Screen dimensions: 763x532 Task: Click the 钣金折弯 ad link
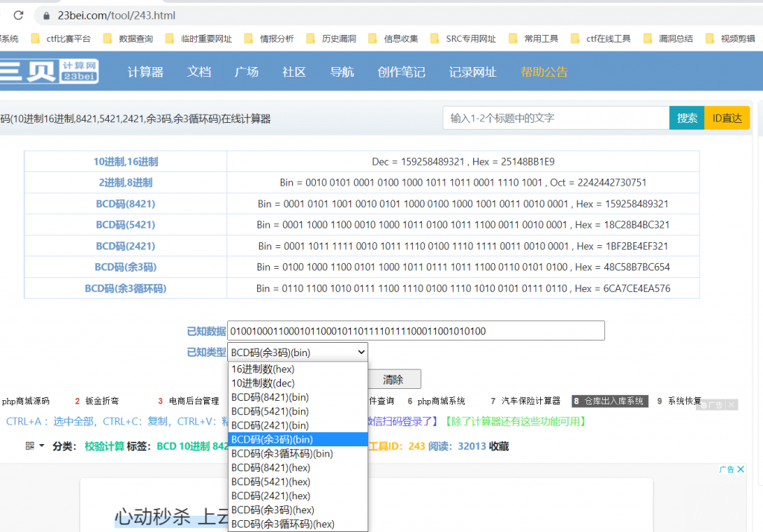(x=101, y=401)
